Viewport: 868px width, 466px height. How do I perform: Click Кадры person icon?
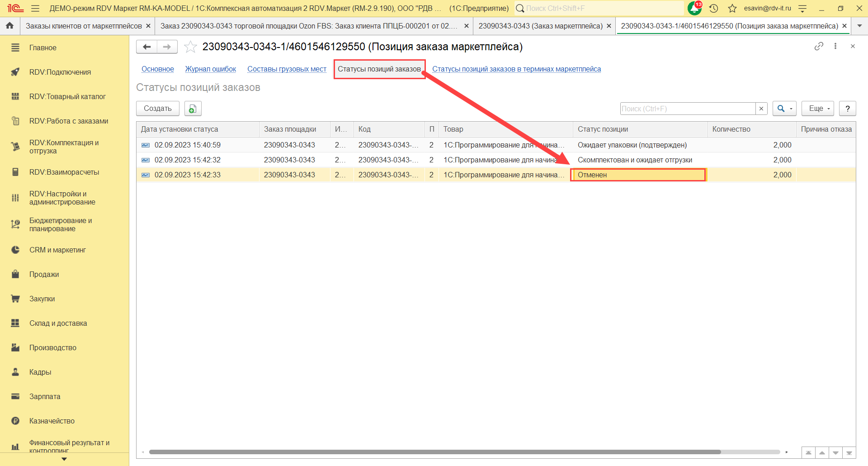click(15, 372)
